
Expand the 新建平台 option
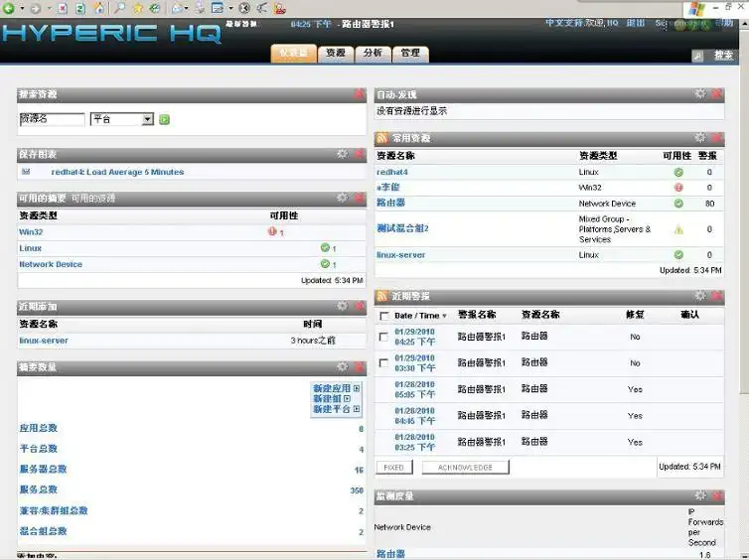pos(357,409)
